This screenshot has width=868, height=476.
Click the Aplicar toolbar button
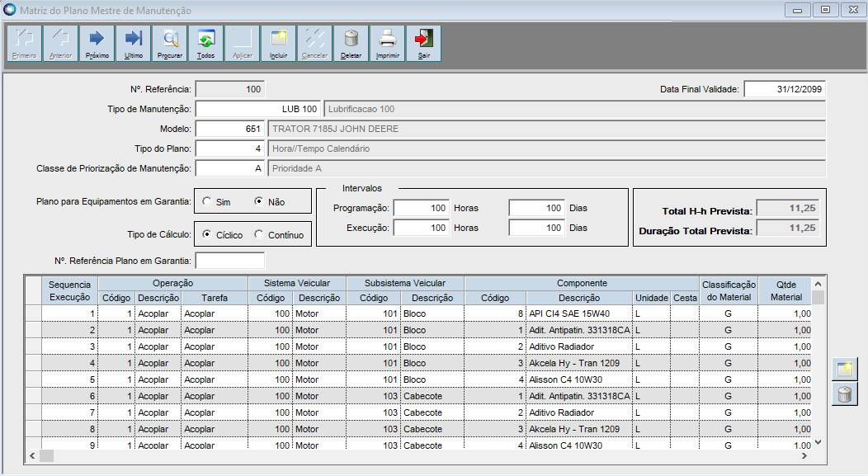(x=243, y=43)
